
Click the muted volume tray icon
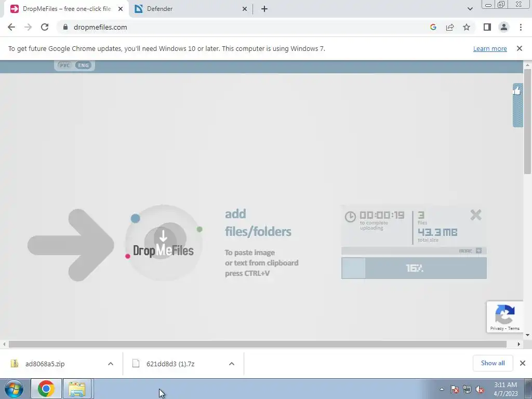pos(480,389)
